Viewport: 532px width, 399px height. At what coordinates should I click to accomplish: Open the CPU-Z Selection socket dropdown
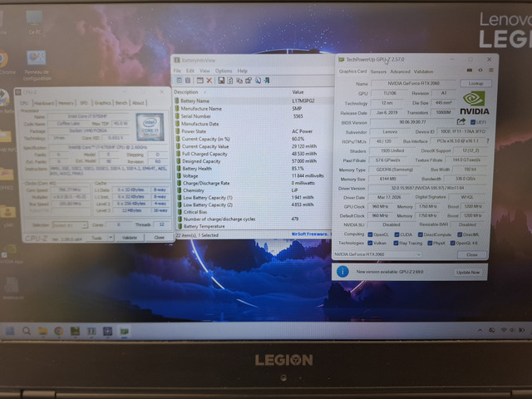point(70,225)
